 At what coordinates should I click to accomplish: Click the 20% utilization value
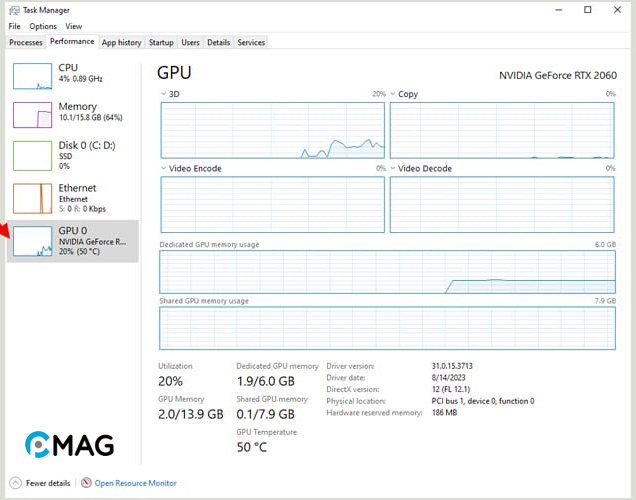(170, 381)
